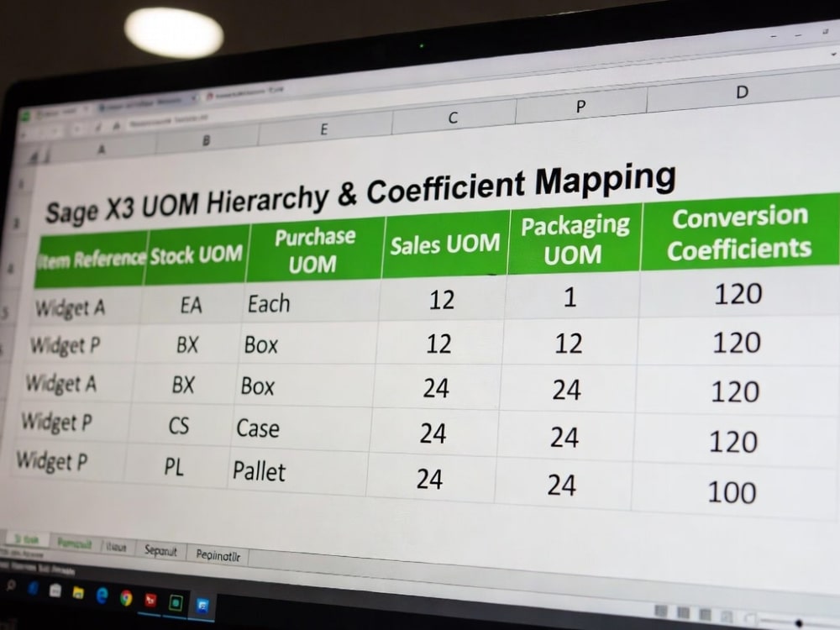Select the Pepiinotllr sheet tab
Image resolution: width=840 pixels, height=630 pixels.
point(218,555)
